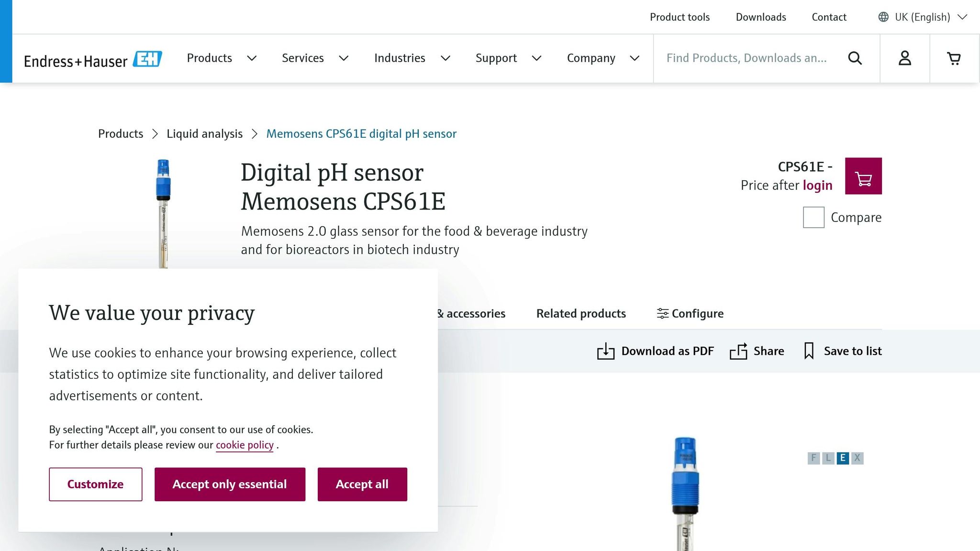Open the cookie policy link

(x=244, y=445)
